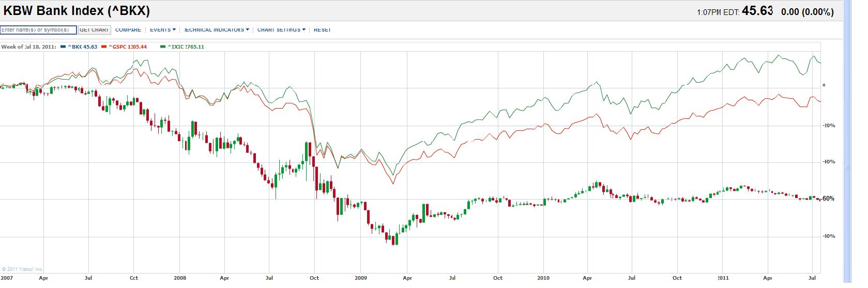Click the RESET link
868x288 pixels.
[x=322, y=30]
